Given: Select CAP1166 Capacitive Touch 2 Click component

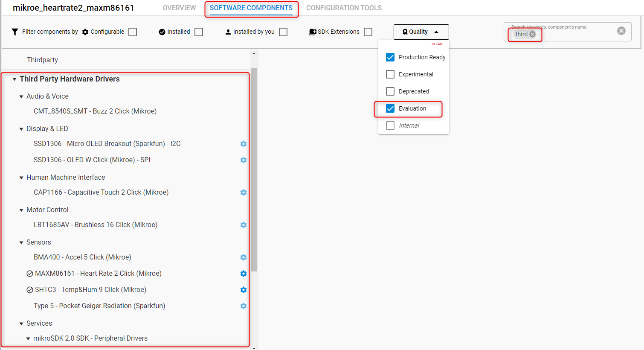Looking at the screenshot, I should 101,192.
